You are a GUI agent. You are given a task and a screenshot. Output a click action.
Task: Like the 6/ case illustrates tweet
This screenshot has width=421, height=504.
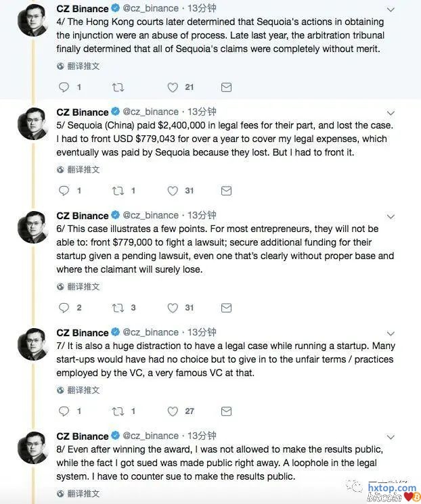(173, 308)
